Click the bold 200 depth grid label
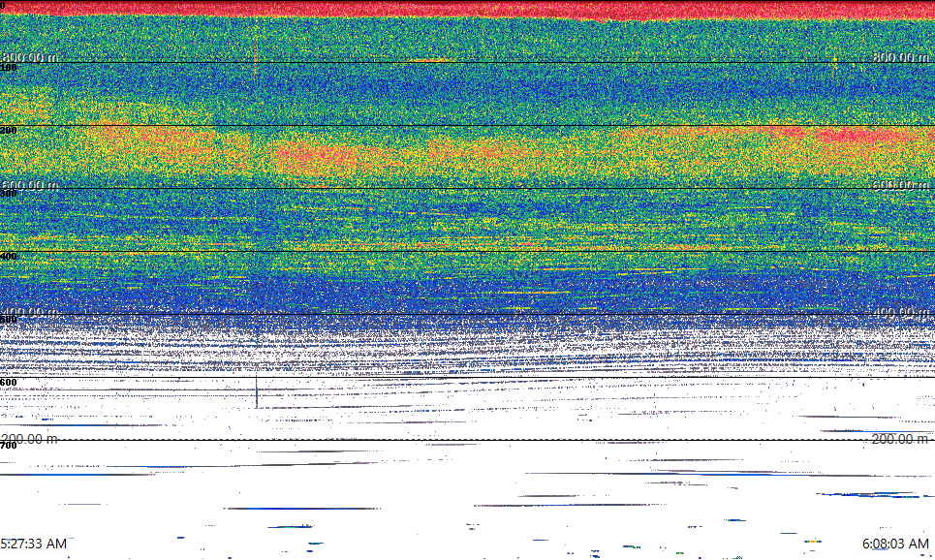This screenshot has height=560, width=935. (x=9, y=130)
